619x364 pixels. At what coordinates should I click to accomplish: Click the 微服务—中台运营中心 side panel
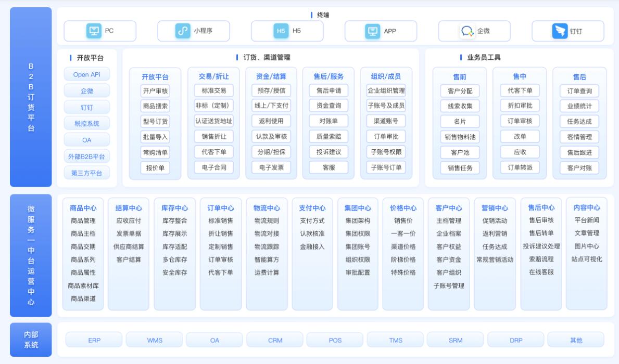[31, 255]
